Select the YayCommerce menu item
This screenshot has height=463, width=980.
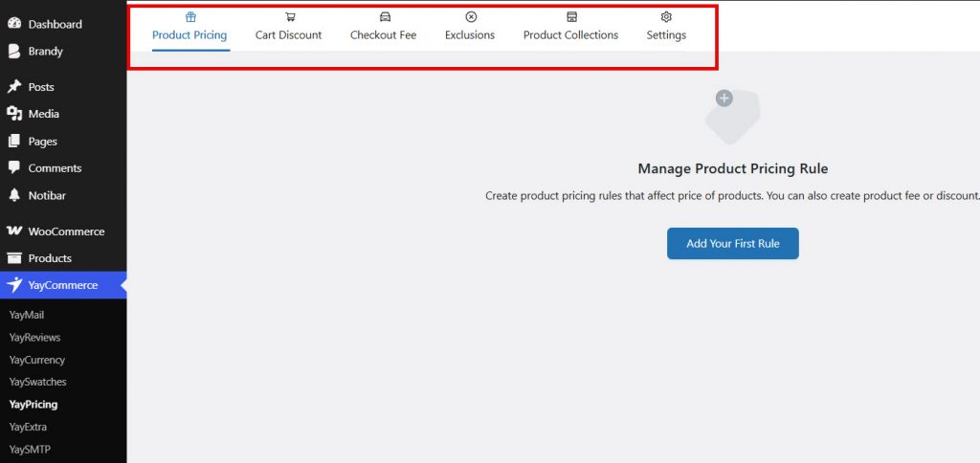[63, 285]
